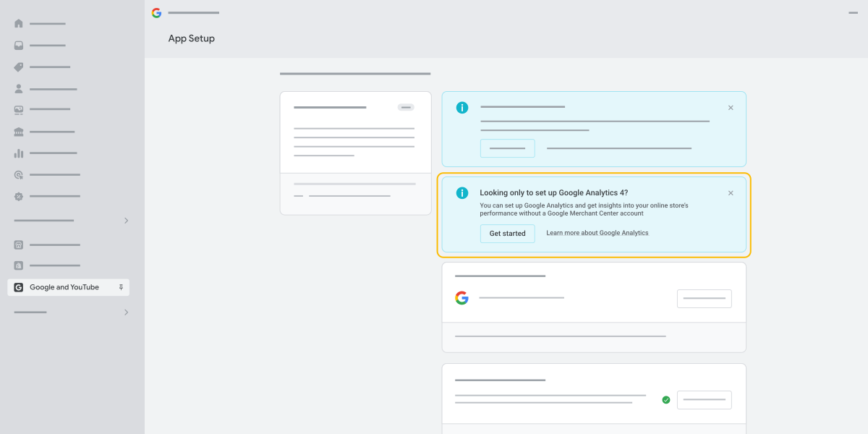Click the Google logo in the top bar
868x434 pixels.
point(156,12)
